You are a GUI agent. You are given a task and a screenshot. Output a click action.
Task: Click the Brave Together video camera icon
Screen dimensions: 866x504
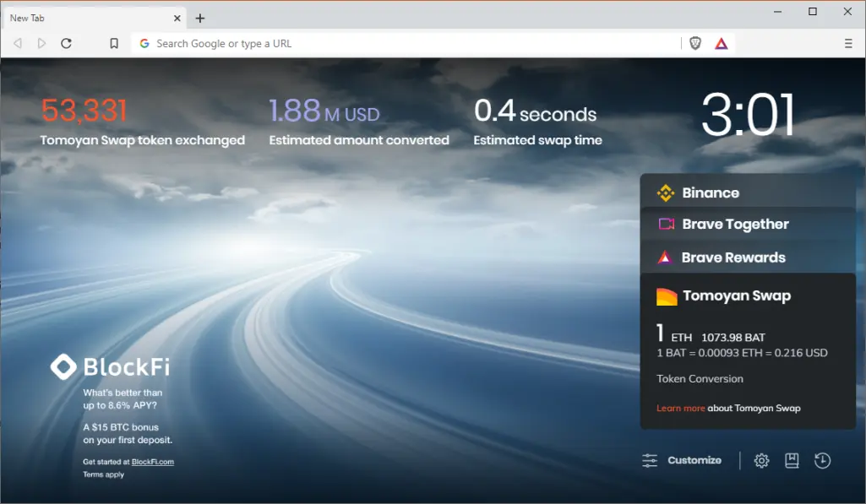[666, 224]
